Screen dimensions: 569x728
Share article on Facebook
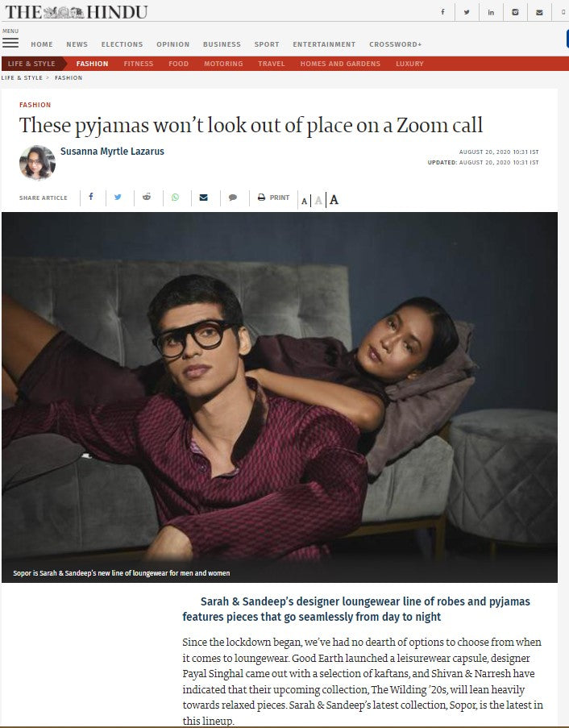click(91, 197)
